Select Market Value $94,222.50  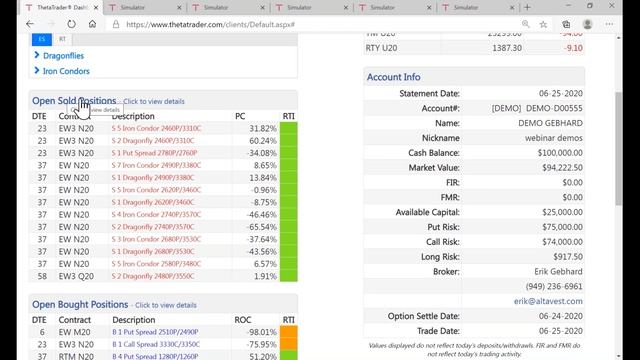(x=562, y=167)
